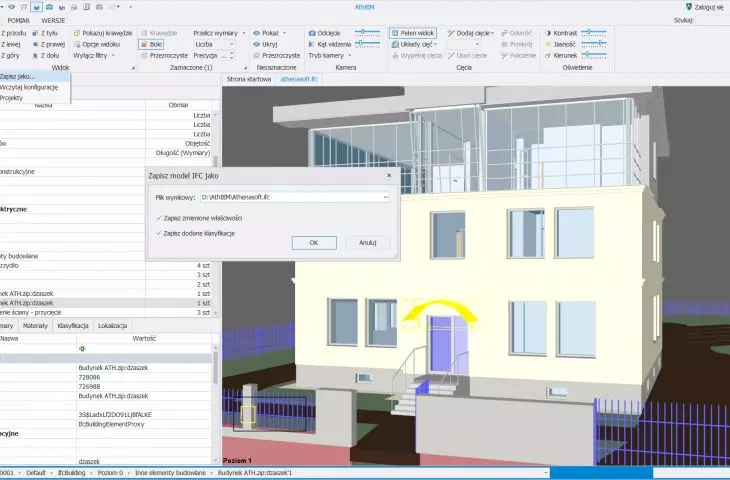
Task: Switch to Lokalizacja properties tab
Action: [112, 326]
